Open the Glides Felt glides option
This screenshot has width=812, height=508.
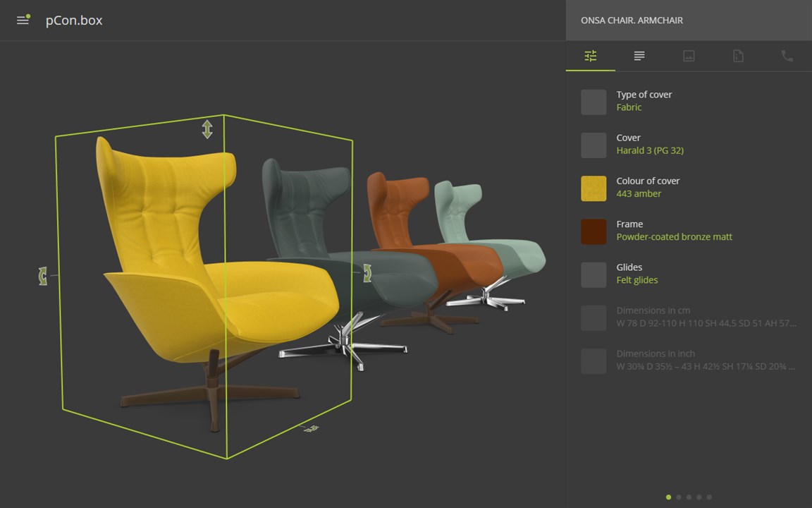tap(689, 274)
